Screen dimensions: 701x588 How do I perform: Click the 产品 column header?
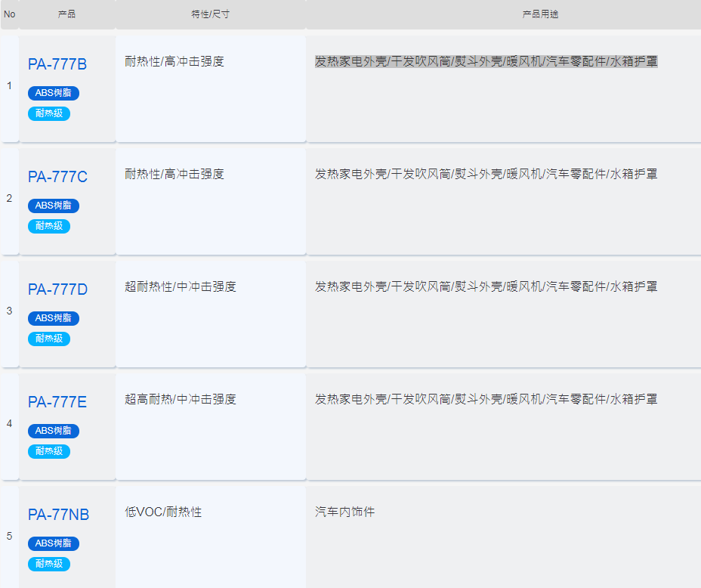(66, 14)
